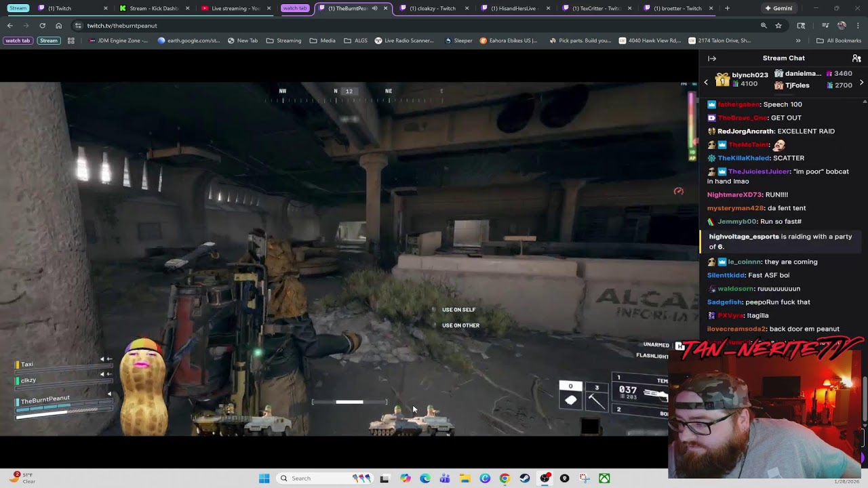Image resolution: width=868 pixels, height=488 pixels.
Task: Open a new browser tab
Action: tap(727, 8)
